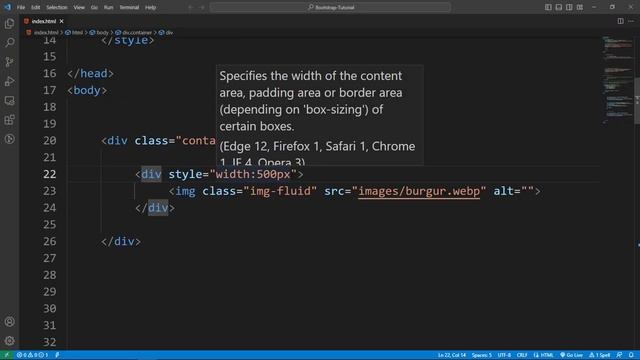Open the Explorer view in the activity bar
This screenshot has width=640, height=360.
(x=9, y=24)
